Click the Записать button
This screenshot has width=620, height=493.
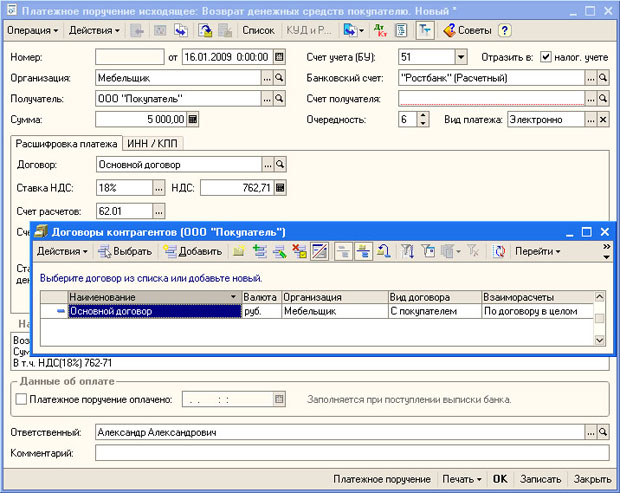541,479
